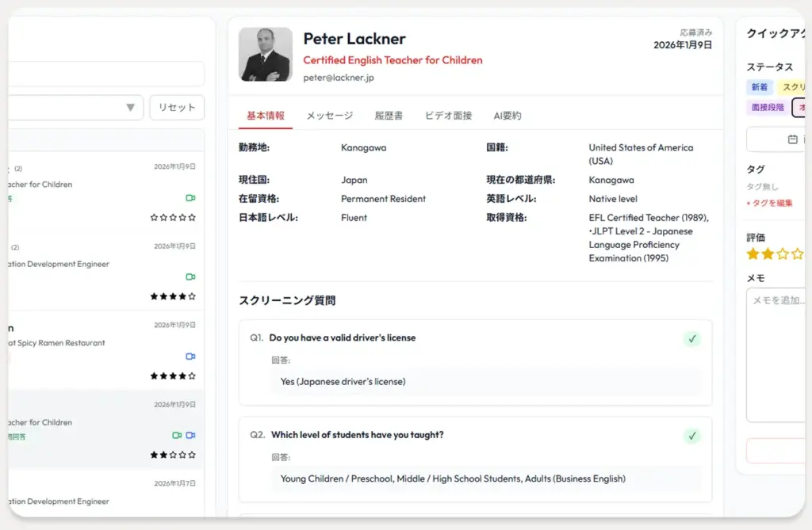Click the "応募済み" application status label
The height and width of the screenshot is (530, 812).
pyautogui.click(x=696, y=32)
